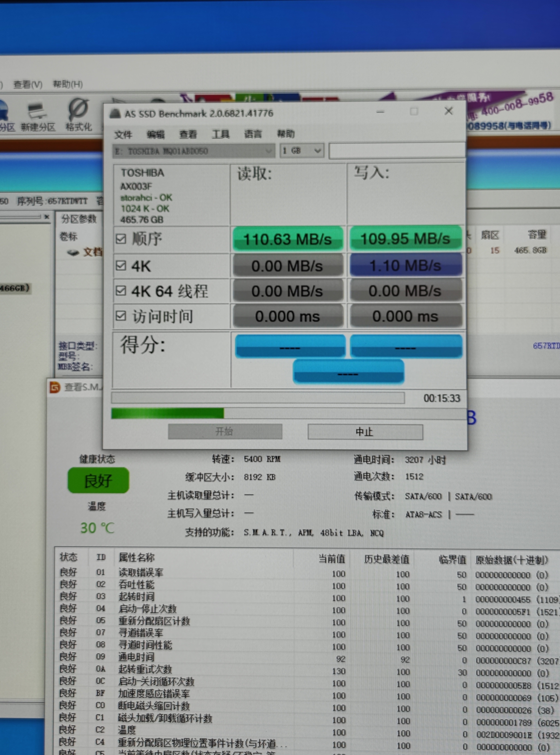Minimize the AS SSD Benchmark window
Viewport: 560px width, 755px height.
(380, 112)
